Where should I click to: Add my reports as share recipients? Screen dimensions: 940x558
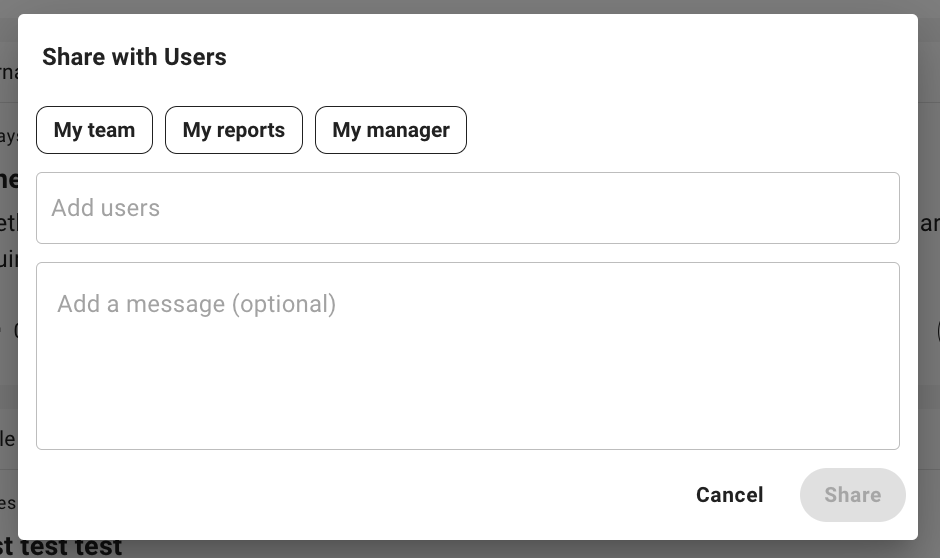click(x=233, y=130)
